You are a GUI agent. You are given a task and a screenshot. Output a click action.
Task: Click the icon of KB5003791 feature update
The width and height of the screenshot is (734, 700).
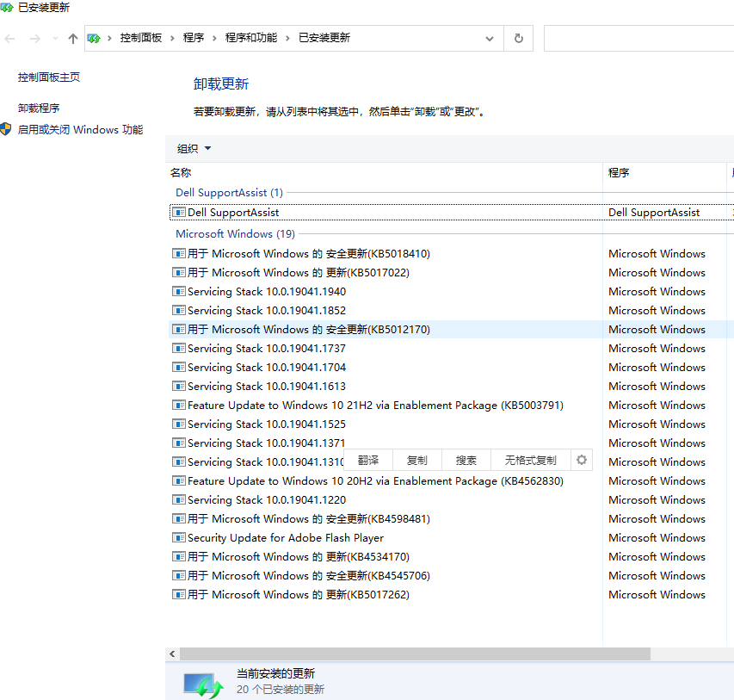178,405
